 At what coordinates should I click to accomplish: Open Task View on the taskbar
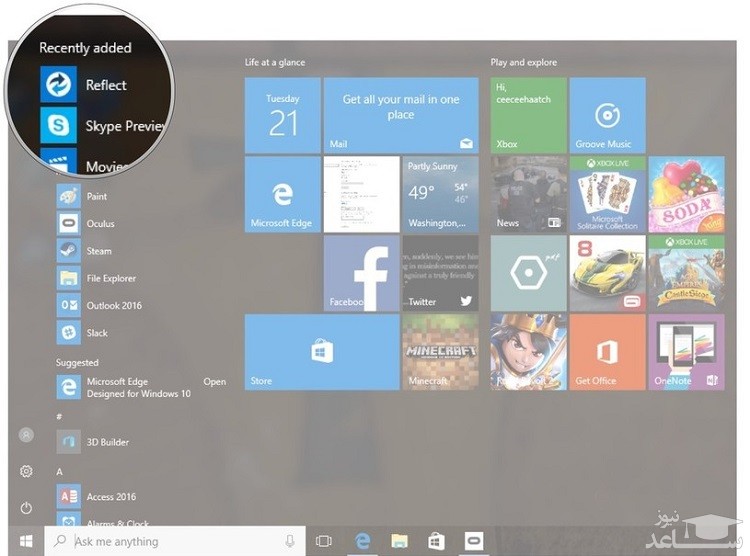tap(323, 541)
